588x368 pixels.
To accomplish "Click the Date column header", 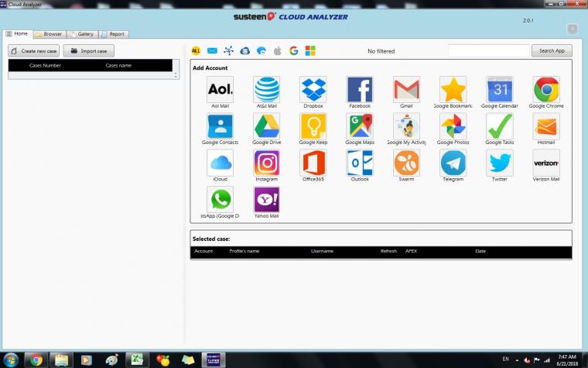I will tap(480, 251).
